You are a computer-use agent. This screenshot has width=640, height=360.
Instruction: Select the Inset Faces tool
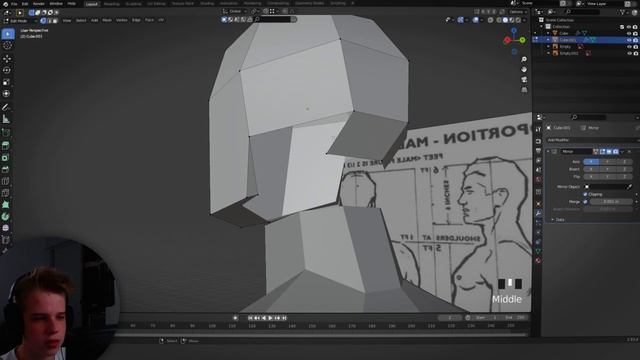pyautogui.click(x=6, y=158)
